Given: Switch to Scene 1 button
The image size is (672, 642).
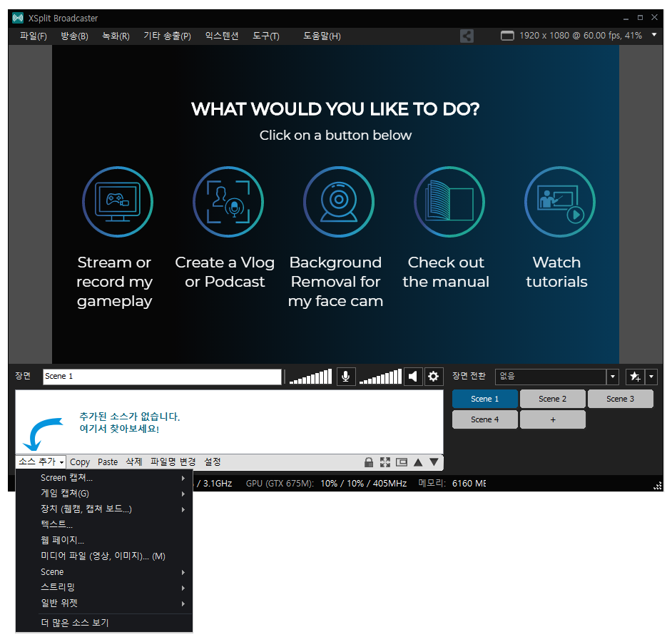Looking at the screenshot, I should pos(484,399).
